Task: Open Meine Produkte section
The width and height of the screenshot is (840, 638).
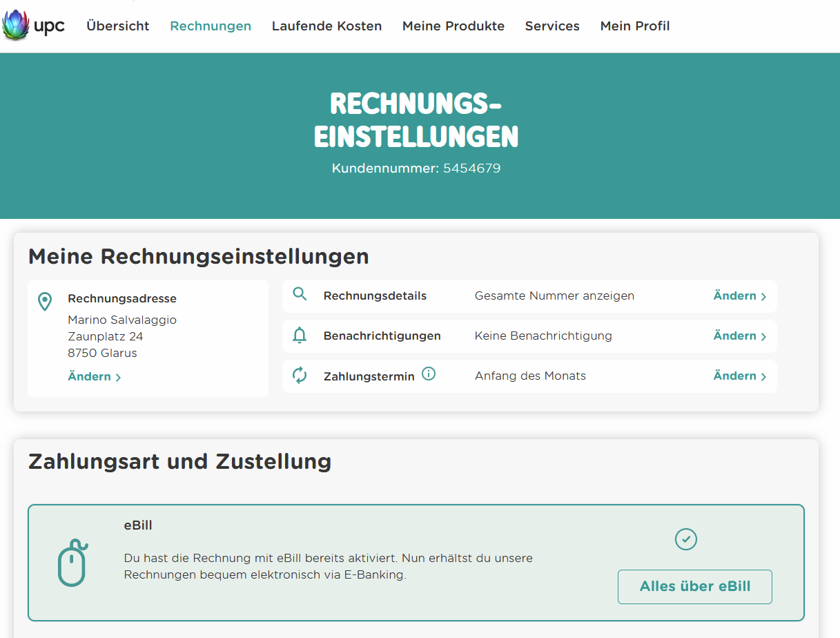Action: (x=453, y=26)
